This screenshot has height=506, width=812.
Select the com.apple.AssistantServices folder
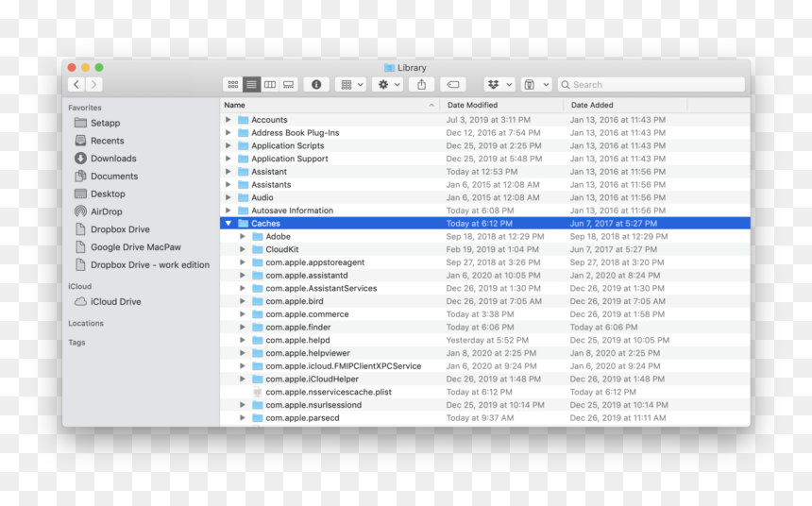485,288
